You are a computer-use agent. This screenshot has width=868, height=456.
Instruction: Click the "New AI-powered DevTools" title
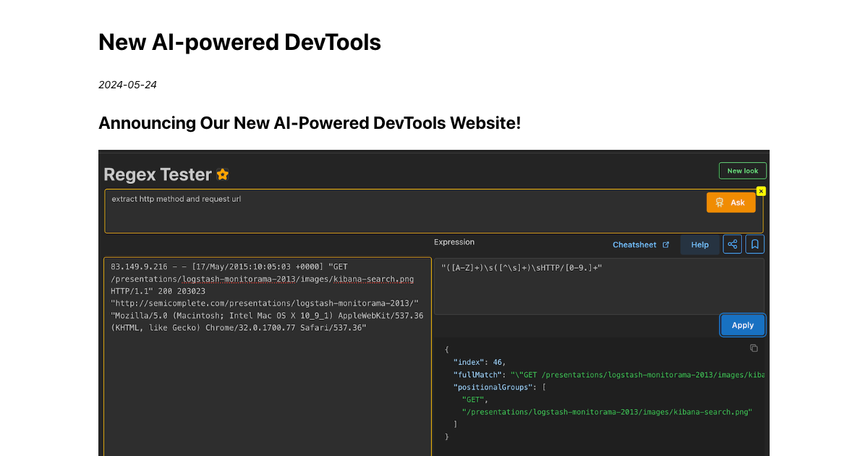[239, 42]
